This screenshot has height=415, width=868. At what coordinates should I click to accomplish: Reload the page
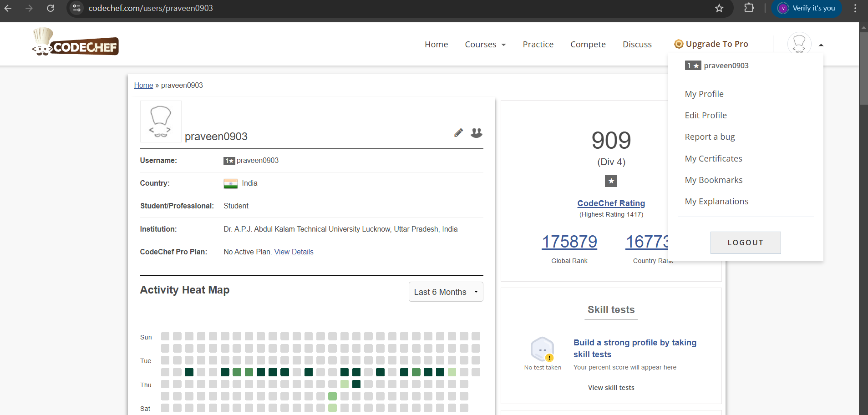tap(51, 8)
